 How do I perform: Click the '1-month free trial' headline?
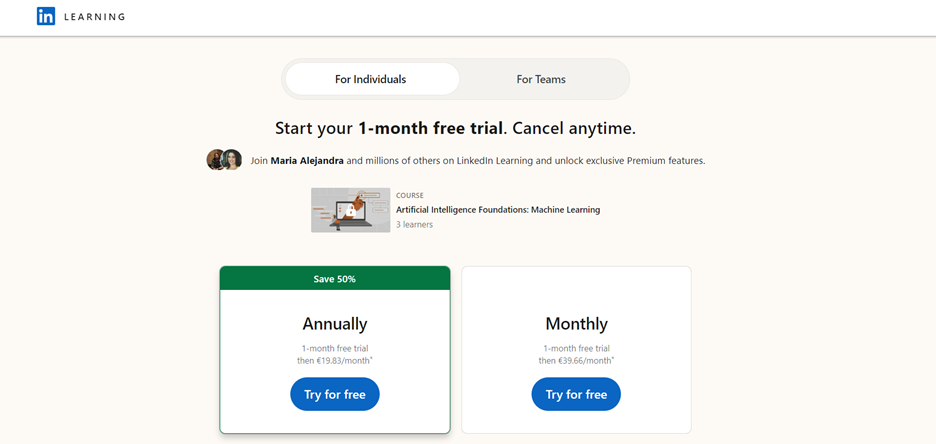(x=430, y=128)
